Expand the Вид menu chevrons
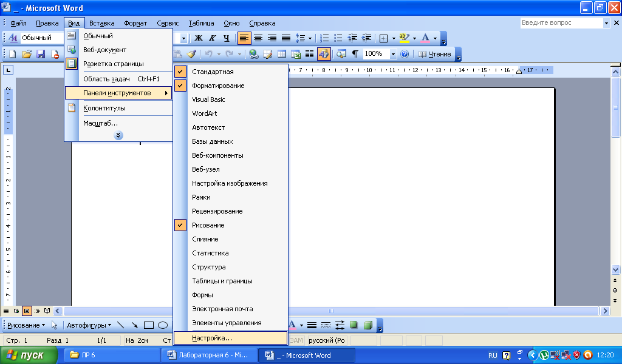Screen dimensions: 622x364 [x=118, y=135]
